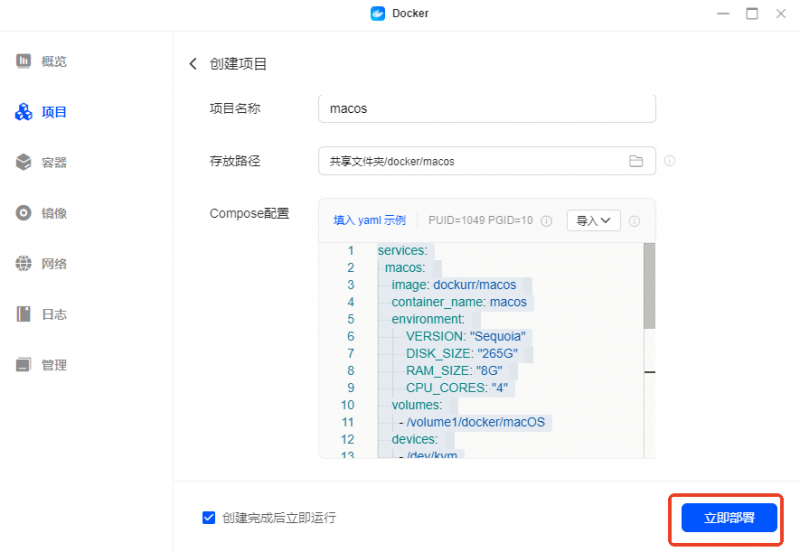Open the 容器 containers icon
This screenshot has height=552, width=800.
(23, 162)
